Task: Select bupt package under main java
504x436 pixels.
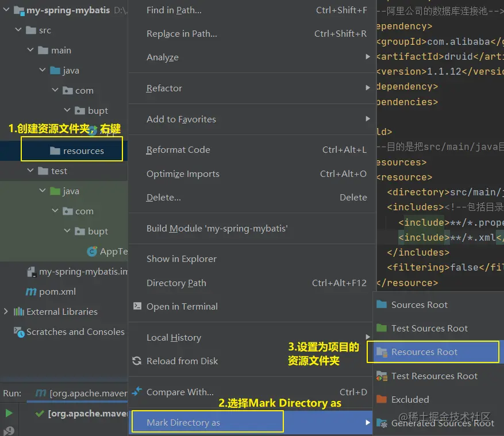Action: click(x=64, y=110)
